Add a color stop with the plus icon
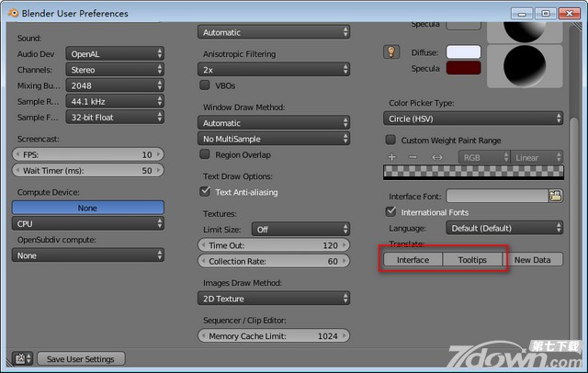588x373 pixels. [x=392, y=157]
